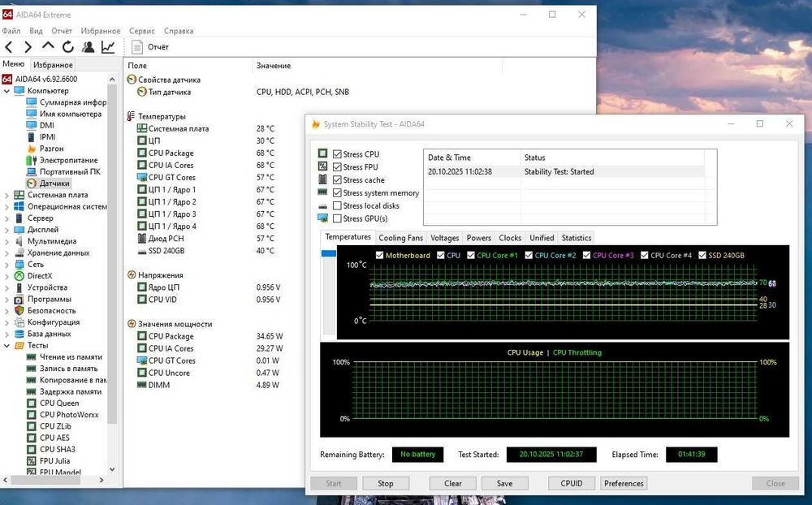Screen dimensions: 812x505
Task: Expand the Операционная система tree node
Action: [x=6, y=207]
